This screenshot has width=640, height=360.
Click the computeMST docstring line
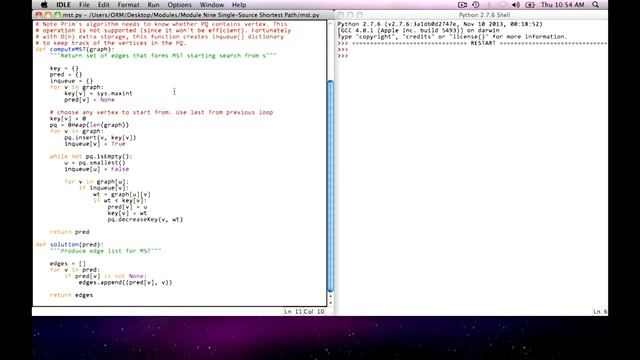click(x=163, y=56)
